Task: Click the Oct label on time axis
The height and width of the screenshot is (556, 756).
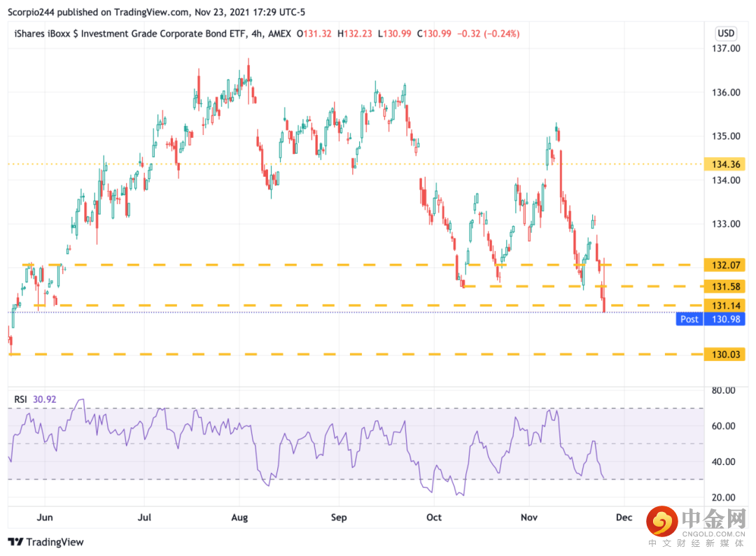Action: (x=434, y=518)
